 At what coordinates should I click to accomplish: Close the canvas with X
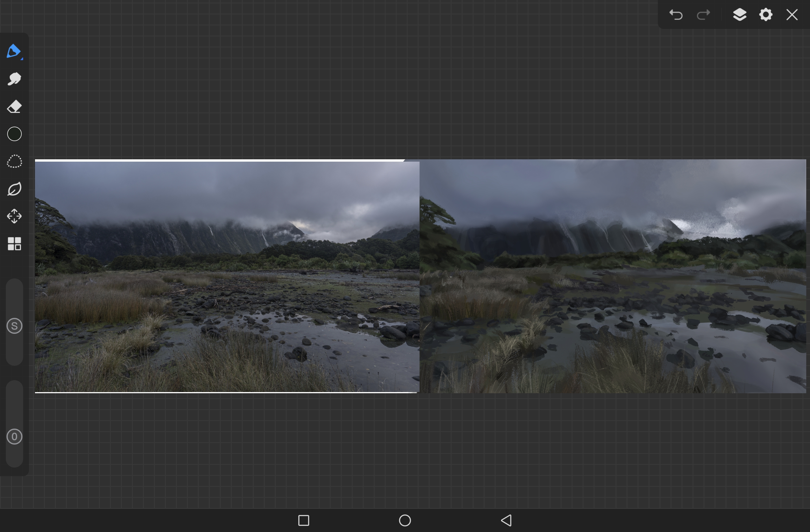792,15
